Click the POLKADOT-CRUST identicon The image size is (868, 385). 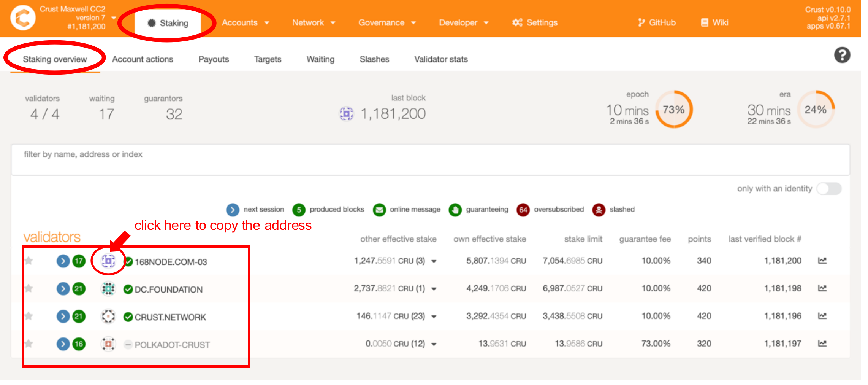(x=108, y=344)
